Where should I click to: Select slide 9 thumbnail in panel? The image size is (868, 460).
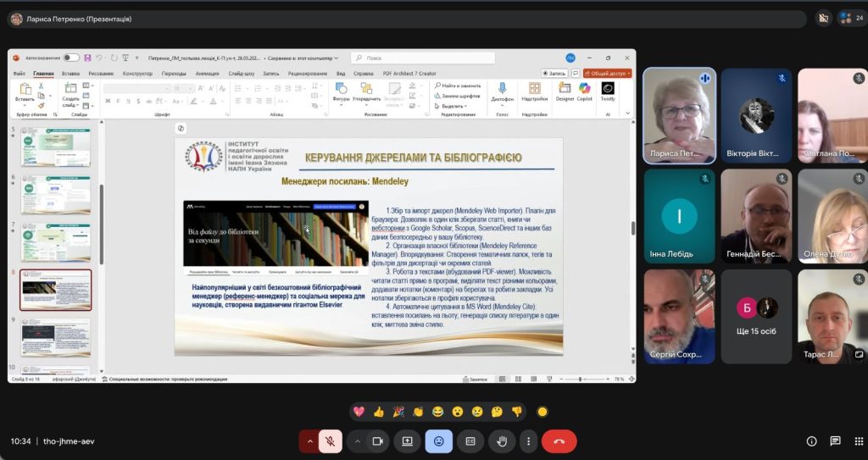tap(55, 337)
